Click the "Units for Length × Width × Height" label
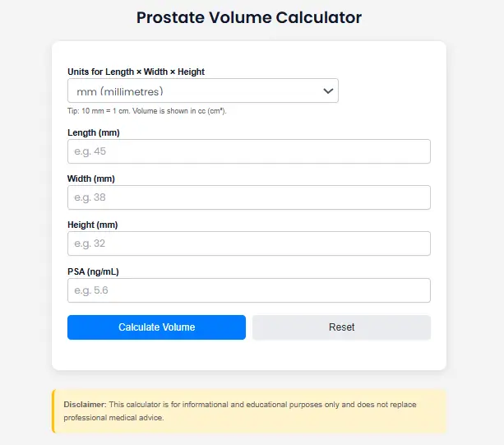Viewport: 504px width, 445px height. click(136, 72)
